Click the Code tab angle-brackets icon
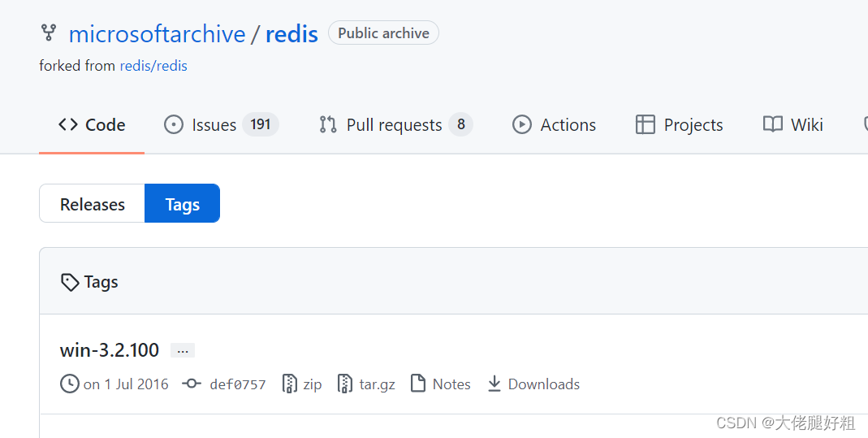This screenshot has width=868, height=438. (68, 124)
